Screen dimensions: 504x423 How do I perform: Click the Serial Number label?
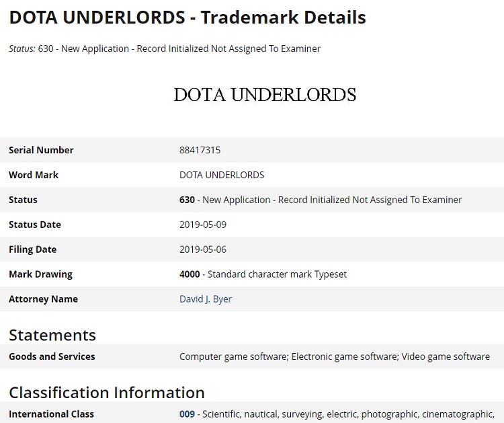tap(41, 150)
